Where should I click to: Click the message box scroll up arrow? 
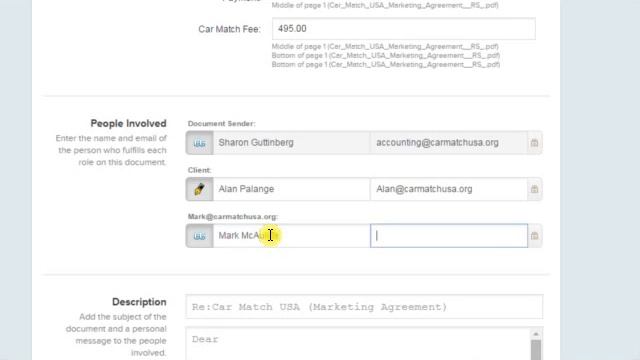[536, 334]
